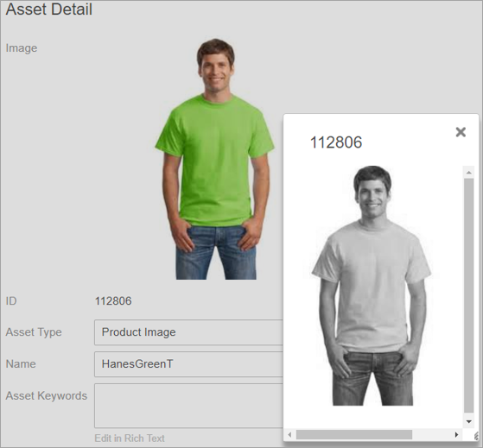Close the 112806 preview popup
This screenshot has width=483, height=448.
(461, 132)
